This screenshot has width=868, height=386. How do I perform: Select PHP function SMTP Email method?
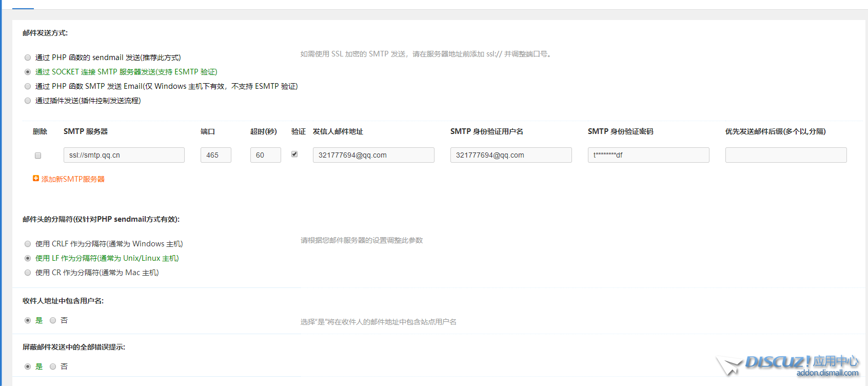28,86
